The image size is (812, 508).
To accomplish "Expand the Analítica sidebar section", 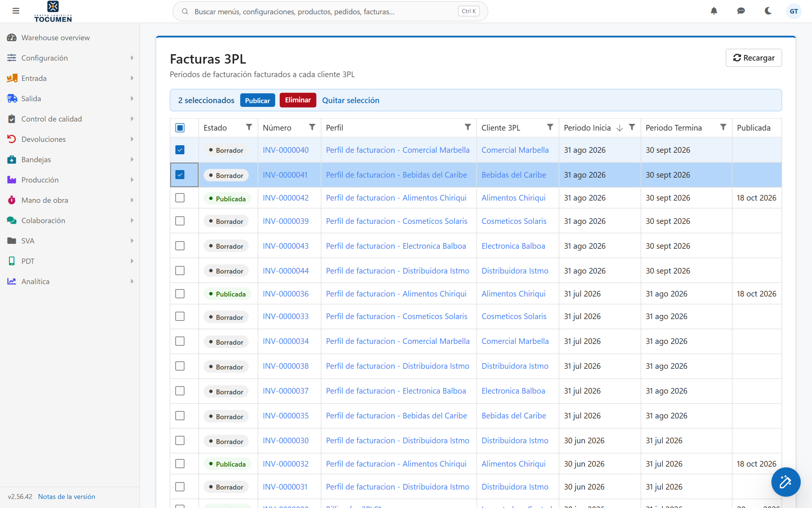I will pos(70,281).
